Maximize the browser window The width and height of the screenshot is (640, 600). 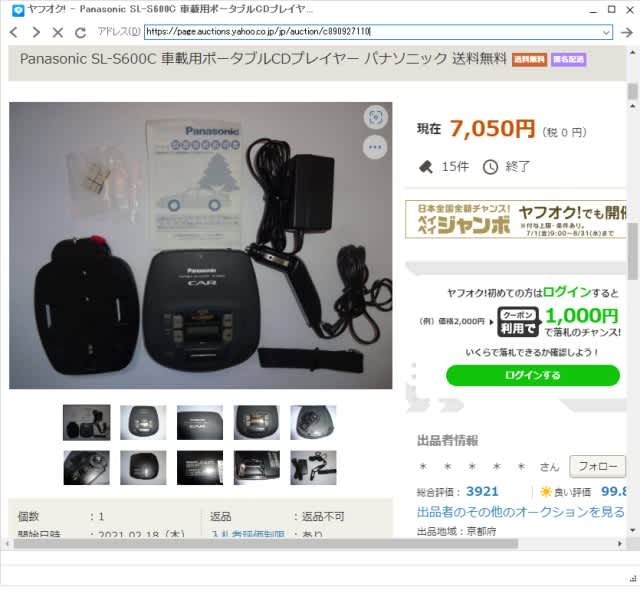(x=611, y=9)
